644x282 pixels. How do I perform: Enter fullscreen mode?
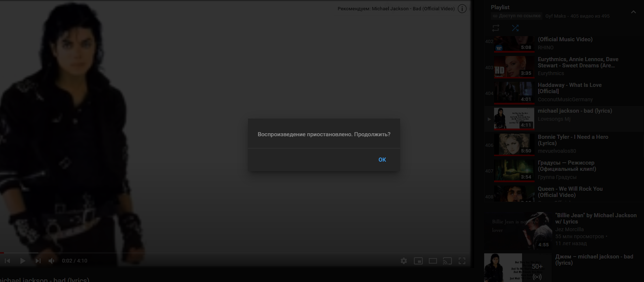pyautogui.click(x=462, y=261)
